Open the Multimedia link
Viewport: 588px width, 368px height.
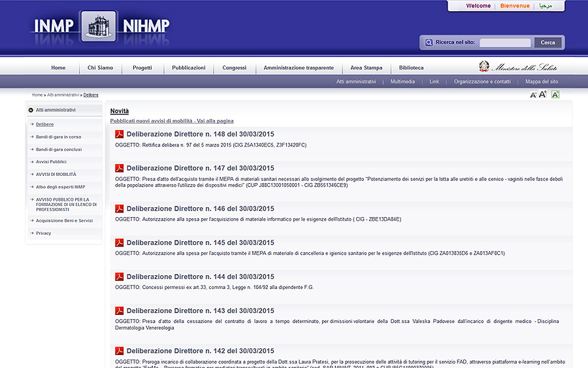(402, 82)
